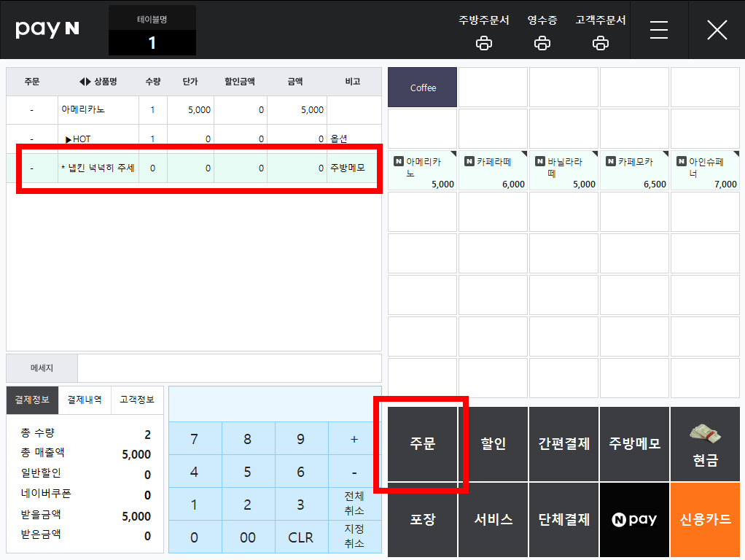Viewport: 745px width, 560px height.
Task: Tap keypad number 0
Action: 195,537
